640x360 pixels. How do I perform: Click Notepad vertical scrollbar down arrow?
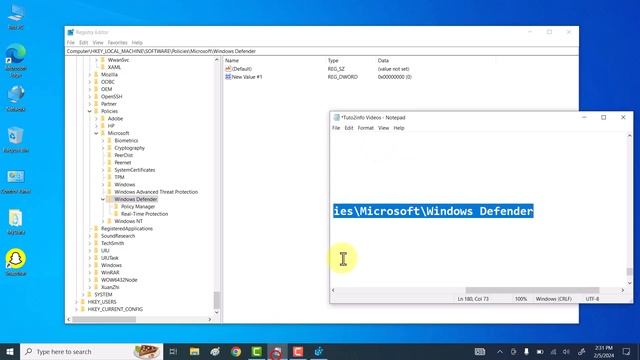coord(629,282)
